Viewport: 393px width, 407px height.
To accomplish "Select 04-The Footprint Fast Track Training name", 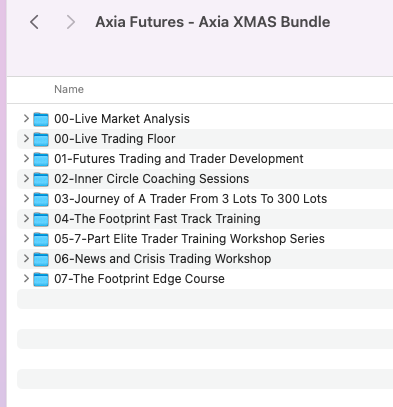I will [157, 219].
